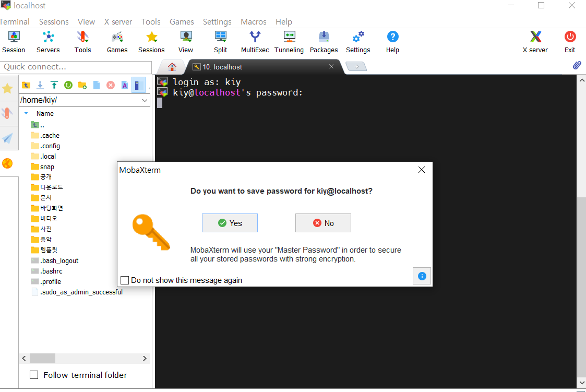Screen dimensions: 586x392
Task: Click the red Exit power icon
Action: click(x=570, y=42)
